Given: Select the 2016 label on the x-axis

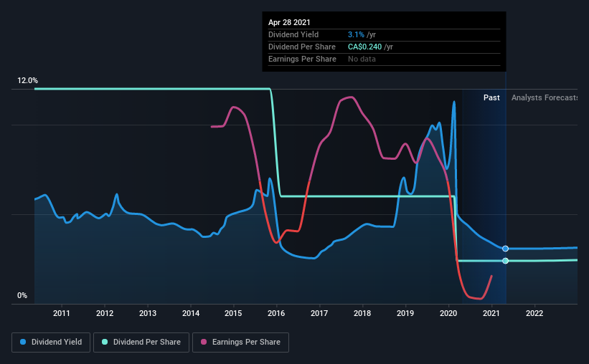Looking at the screenshot, I should tap(276, 313).
